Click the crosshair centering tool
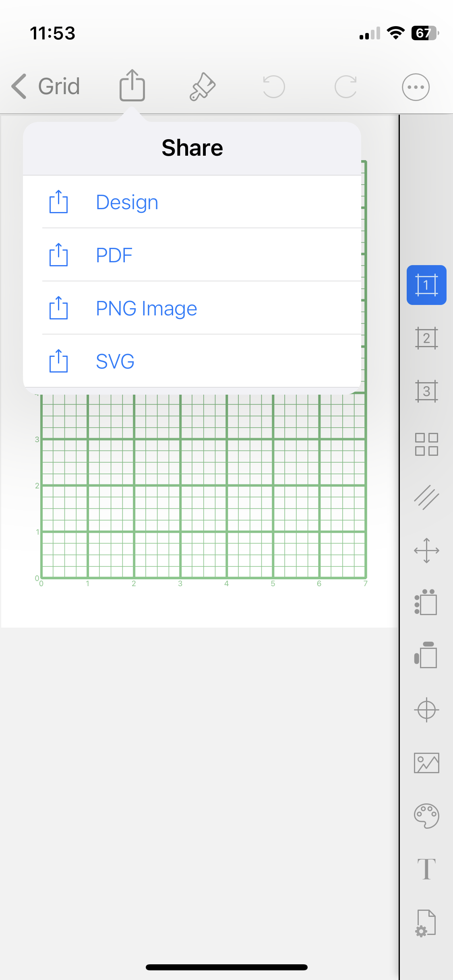The width and height of the screenshot is (453, 980). (426, 709)
